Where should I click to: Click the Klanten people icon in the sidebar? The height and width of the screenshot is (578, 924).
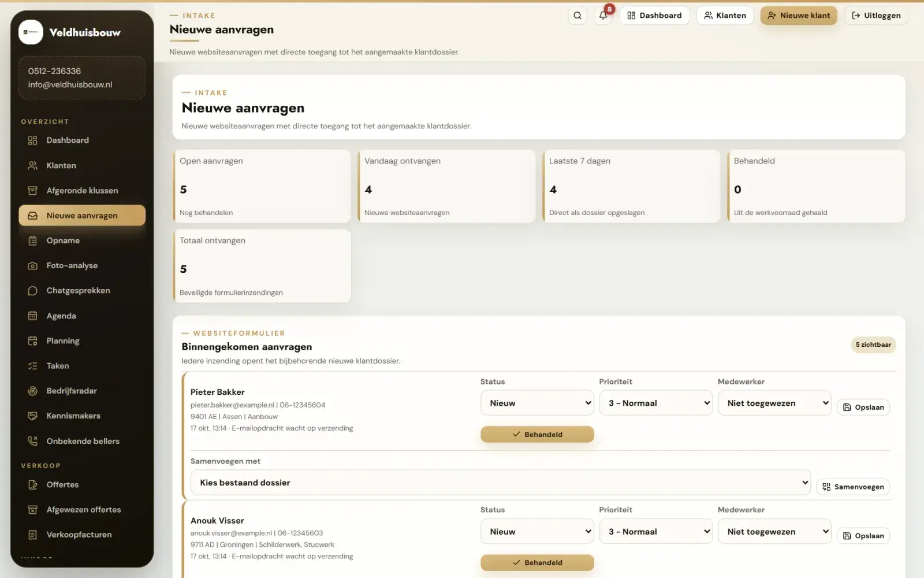click(x=32, y=165)
